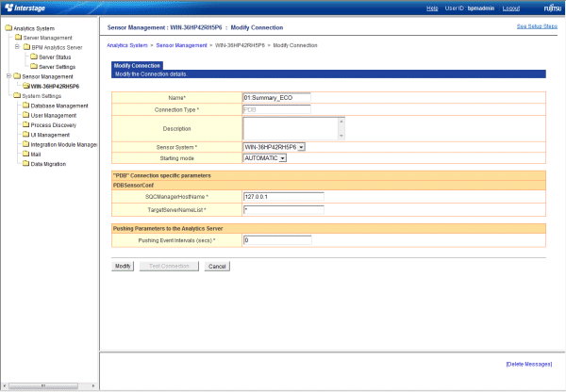Click the Interstage logo in header
Image resolution: width=566 pixels, height=392 pixels.
point(25,8)
